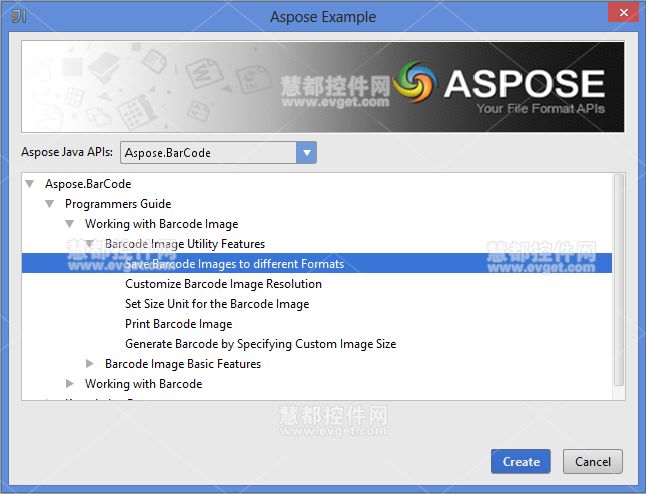Select Generate Barcode by Specifying Custom Image Size
646x494 pixels.
click(x=260, y=344)
